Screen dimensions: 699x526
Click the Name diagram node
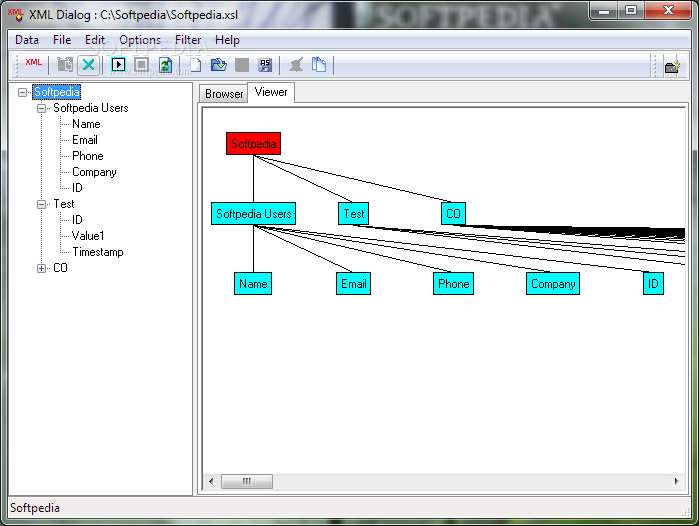(x=253, y=284)
